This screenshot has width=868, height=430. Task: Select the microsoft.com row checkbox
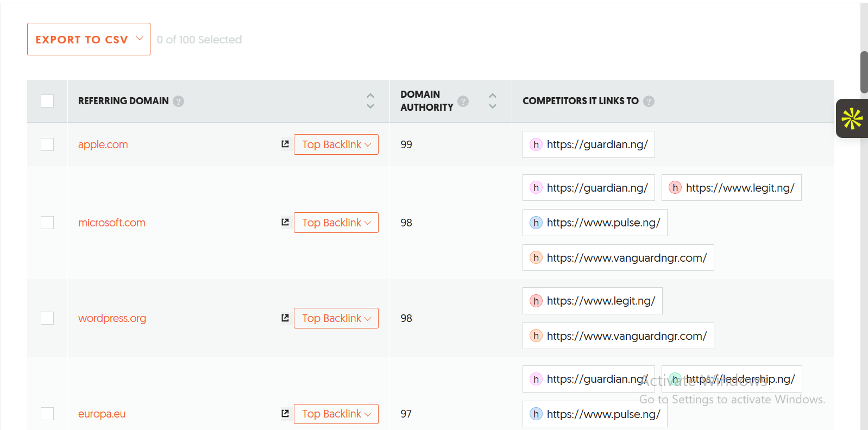pyautogui.click(x=47, y=223)
